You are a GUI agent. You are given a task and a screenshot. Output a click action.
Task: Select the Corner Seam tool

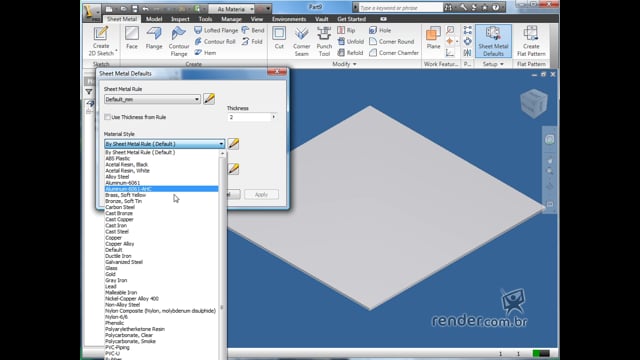tap(302, 41)
